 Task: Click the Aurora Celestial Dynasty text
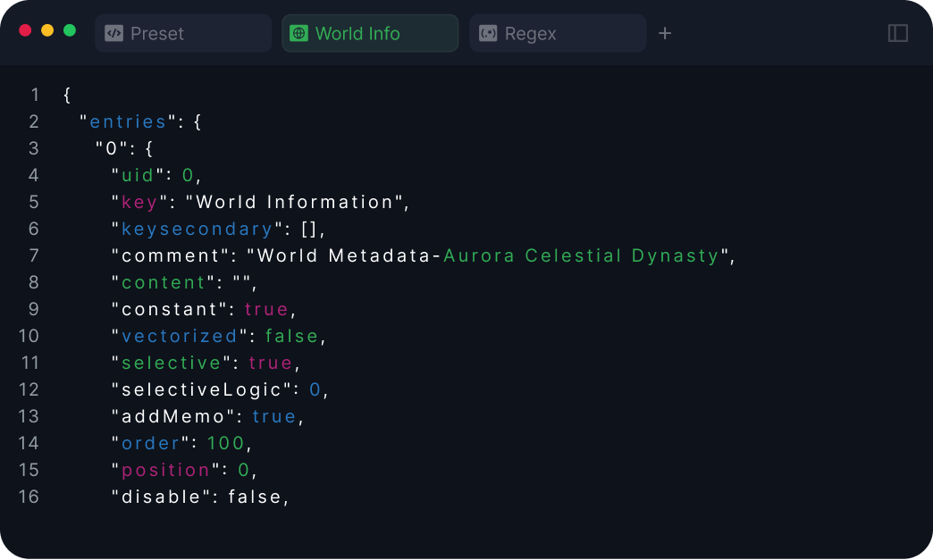coord(581,255)
